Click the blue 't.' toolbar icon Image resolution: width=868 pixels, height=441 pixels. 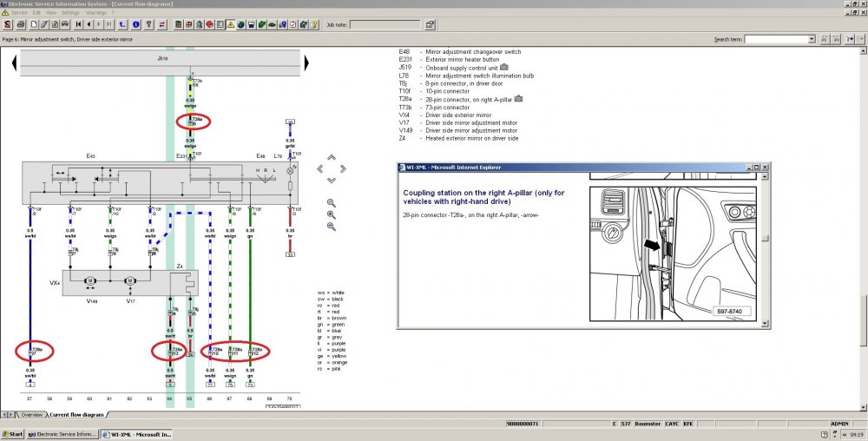click(122, 24)
